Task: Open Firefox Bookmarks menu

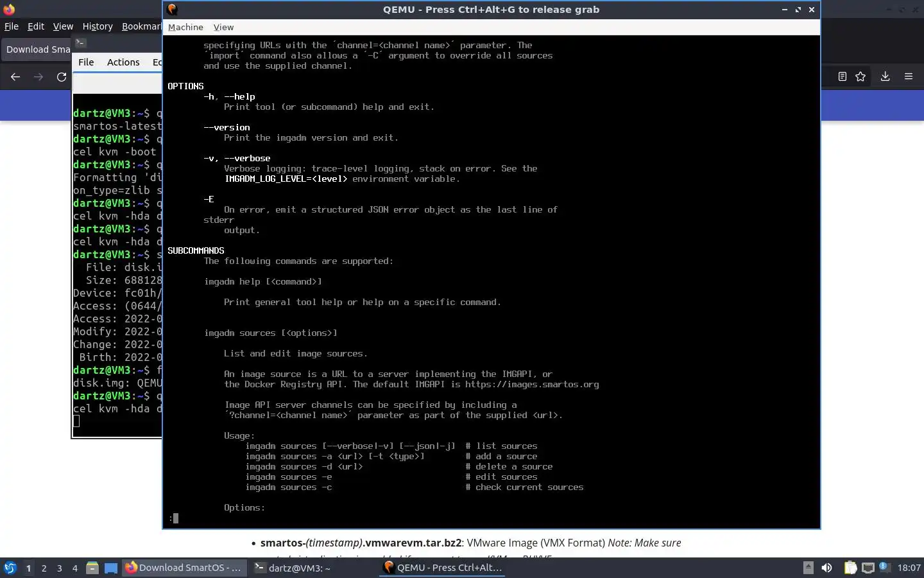Action: coord(141,26)
